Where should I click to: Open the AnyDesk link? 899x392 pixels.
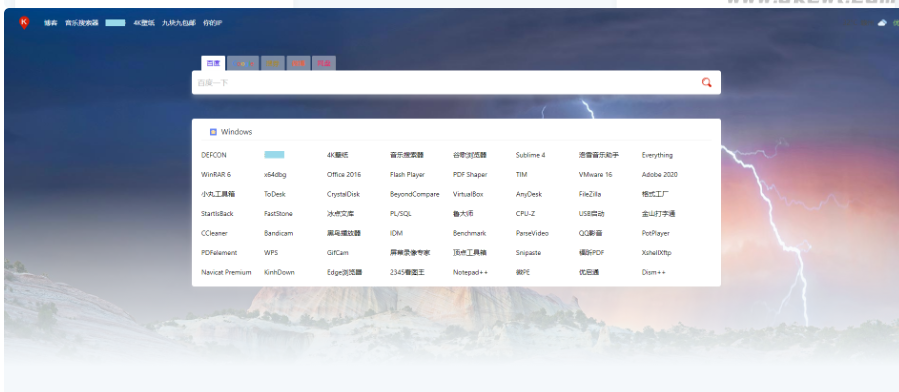point(529,194)
